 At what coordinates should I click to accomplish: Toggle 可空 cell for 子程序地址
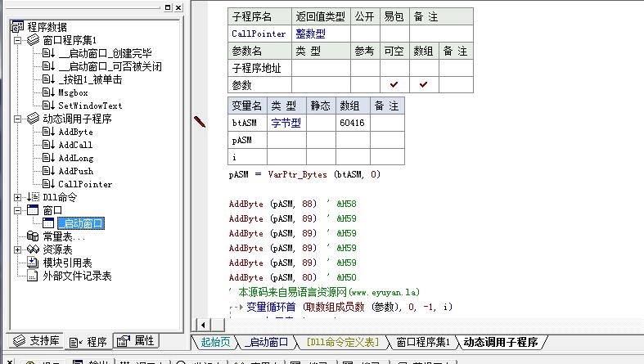click(x=394, y=68)
